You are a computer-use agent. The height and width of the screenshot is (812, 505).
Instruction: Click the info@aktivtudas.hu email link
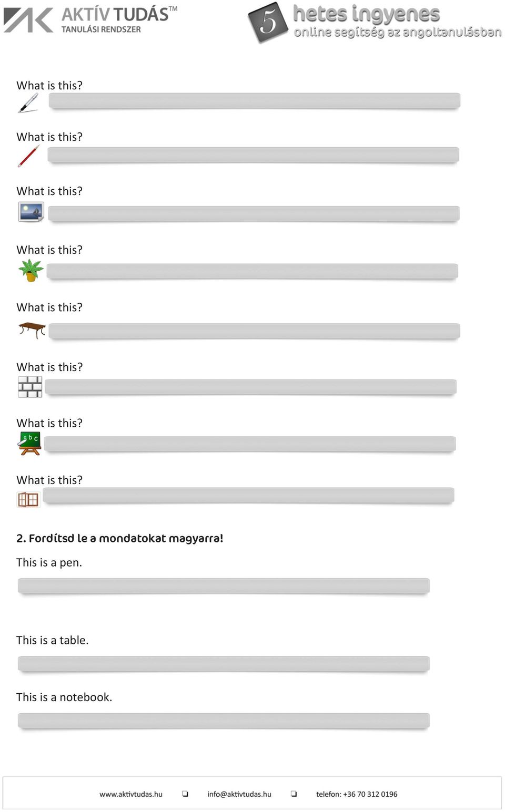coord(239,794)
